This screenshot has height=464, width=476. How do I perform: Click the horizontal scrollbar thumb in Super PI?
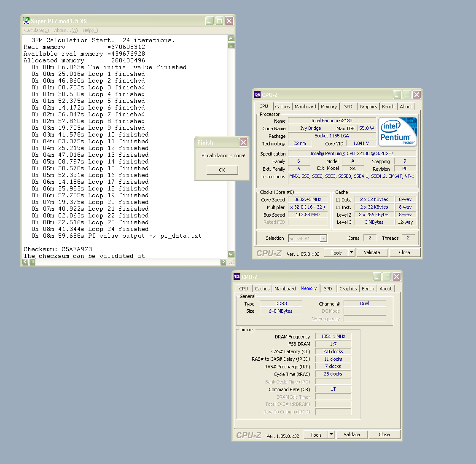pos(32,262)
